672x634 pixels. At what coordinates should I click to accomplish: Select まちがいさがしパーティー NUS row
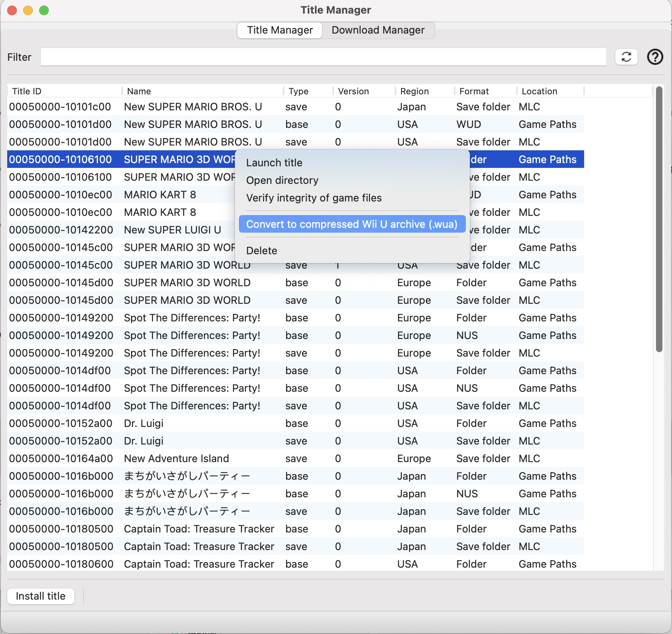click(x=296, y=494)
